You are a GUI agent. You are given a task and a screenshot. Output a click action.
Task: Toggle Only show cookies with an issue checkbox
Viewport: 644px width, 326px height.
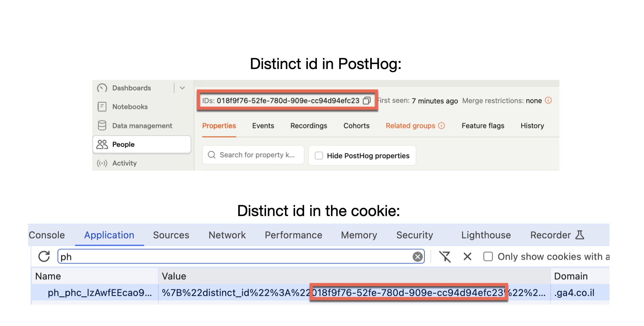pyautogui.click(x=488, y=257)
